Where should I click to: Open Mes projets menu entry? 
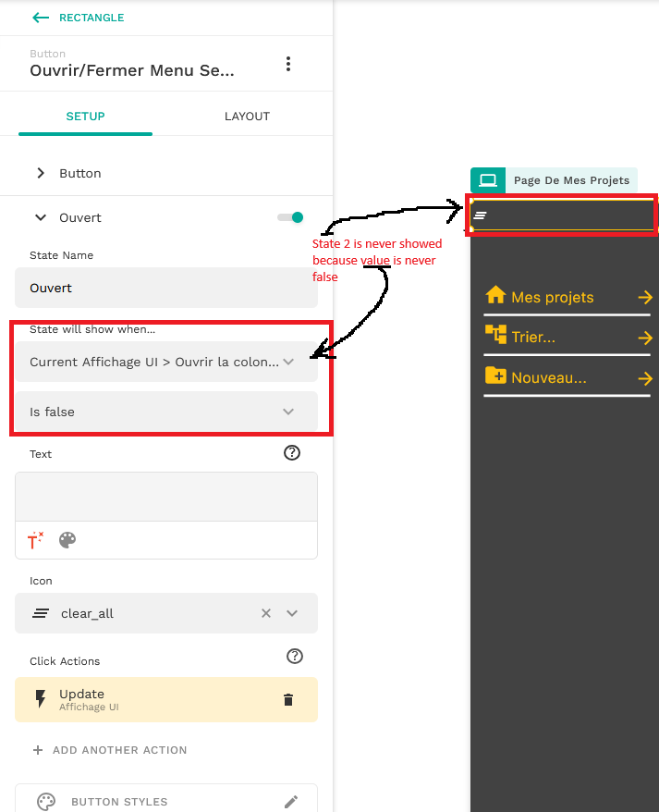tap(553, 297)
